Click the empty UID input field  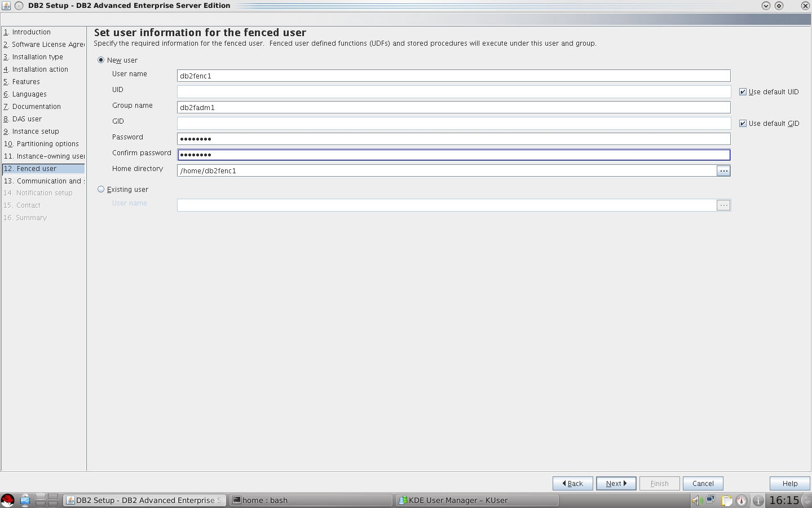click(x=454, y=91)
